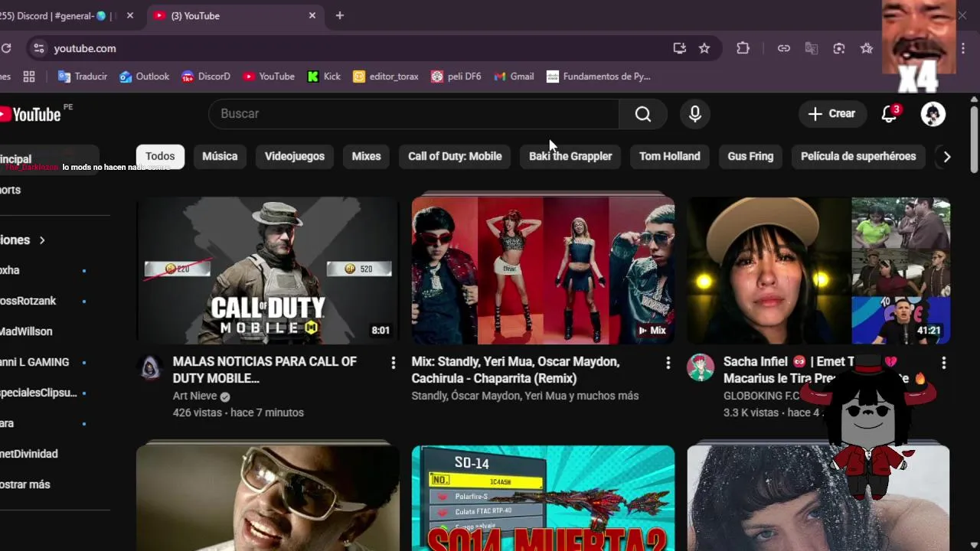980x551 pixels.
Task: Open the Chaparrita Remix mix thumbnail
Action: pyautogui.click(x=543, y=270)
